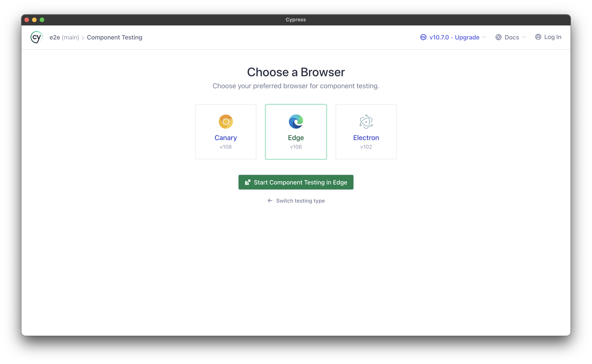This screenshot has width=592, height=364.
Task: Click the Component Testing breadcrumb
Action: (114, 37)
